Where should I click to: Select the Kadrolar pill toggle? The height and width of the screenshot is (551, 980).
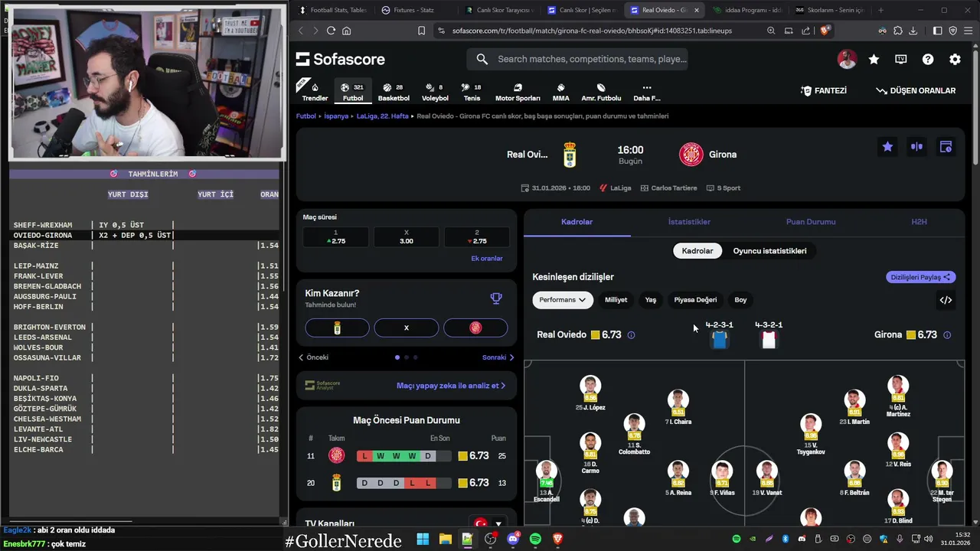tap(697, 251)
